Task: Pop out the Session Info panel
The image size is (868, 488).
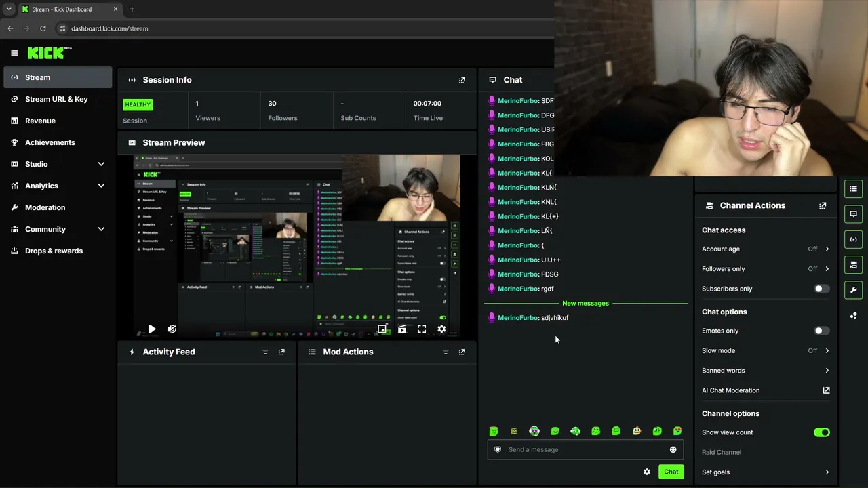Action: pos(462,80)
